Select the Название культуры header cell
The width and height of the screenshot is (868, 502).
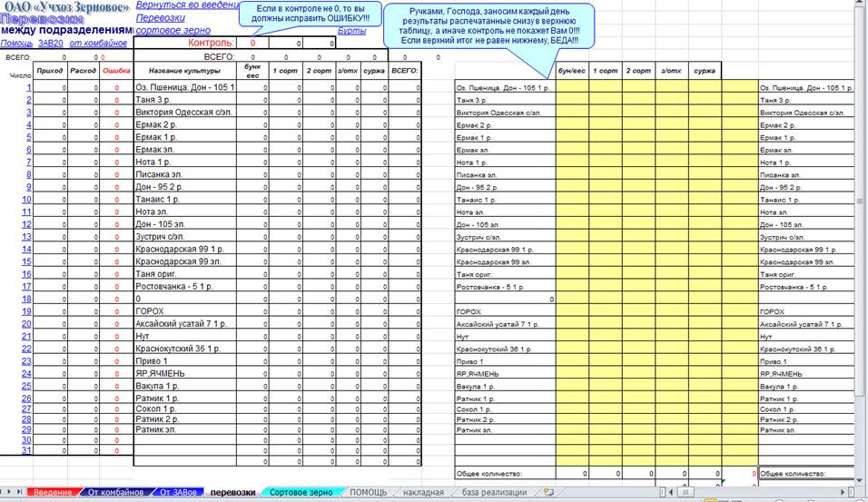click(185, 71)
